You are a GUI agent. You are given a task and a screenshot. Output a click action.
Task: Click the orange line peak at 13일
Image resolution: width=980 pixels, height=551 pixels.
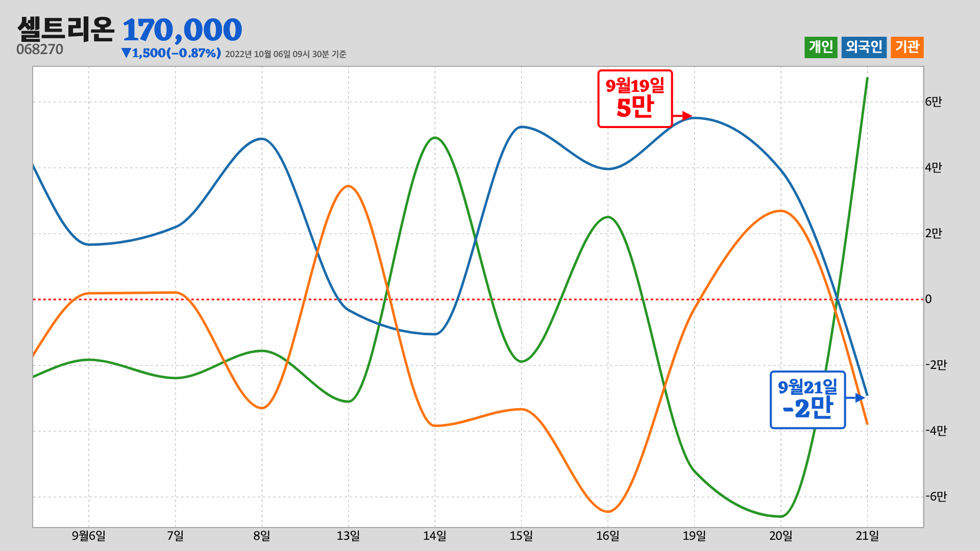tap(349, 186)
